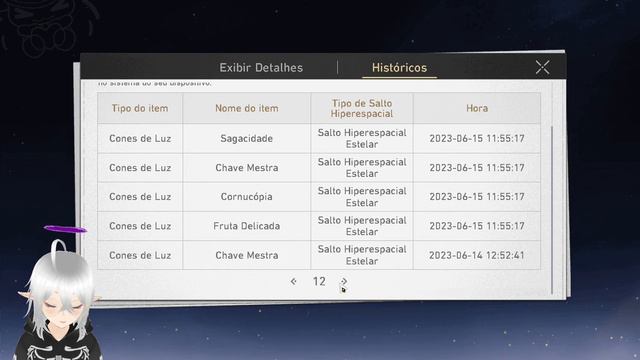Select the Cornucópia item name cell

pyautogui.click(x=247, y=197)
